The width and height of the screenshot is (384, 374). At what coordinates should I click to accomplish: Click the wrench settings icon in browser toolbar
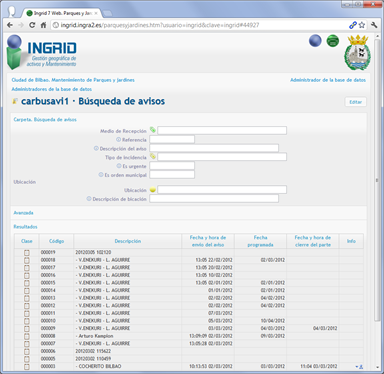click(x=374, y=25)
